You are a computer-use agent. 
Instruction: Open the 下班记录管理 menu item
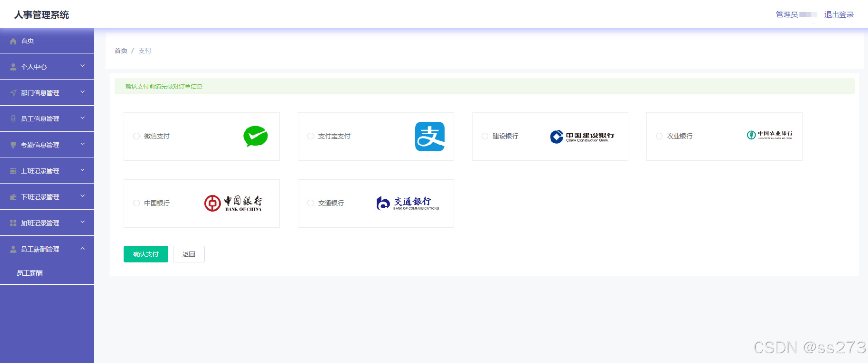(x=47, y=197)
